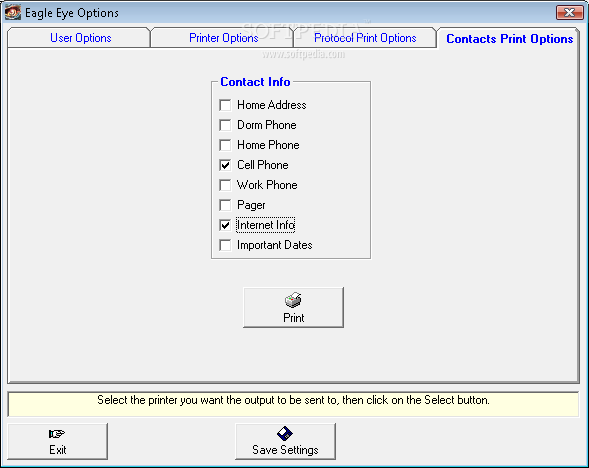Image resolution: width=589 pixels, height=468 pixels.
Task: Click the 'Select the printer' hint message
Action: [293, 400]
